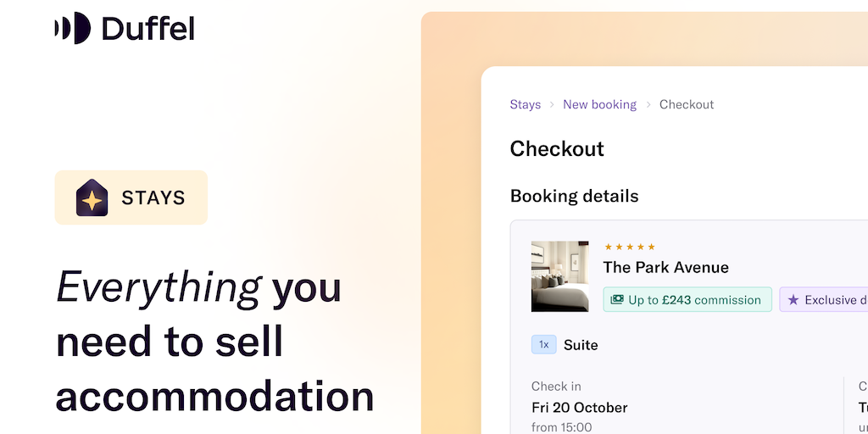Click the 1x room quantity badge
Image resolution: width=868 pixels, height=434 pixels.
pos(543,345)
